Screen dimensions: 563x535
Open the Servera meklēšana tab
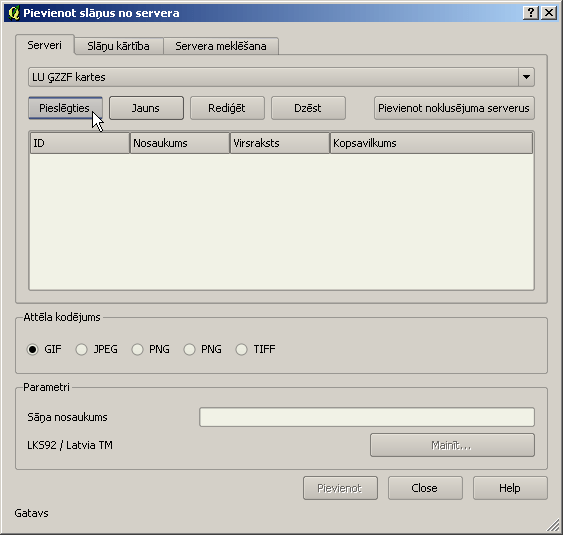point(221,46)
